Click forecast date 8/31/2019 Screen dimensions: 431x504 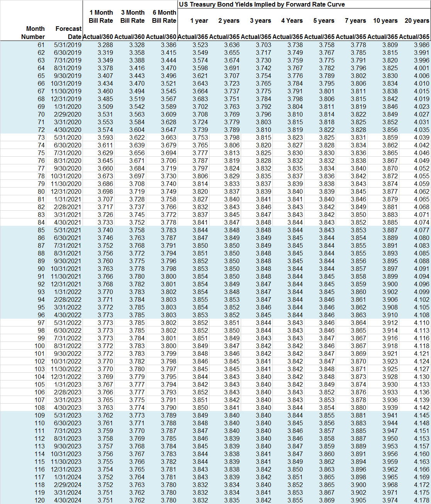point(68,68)
